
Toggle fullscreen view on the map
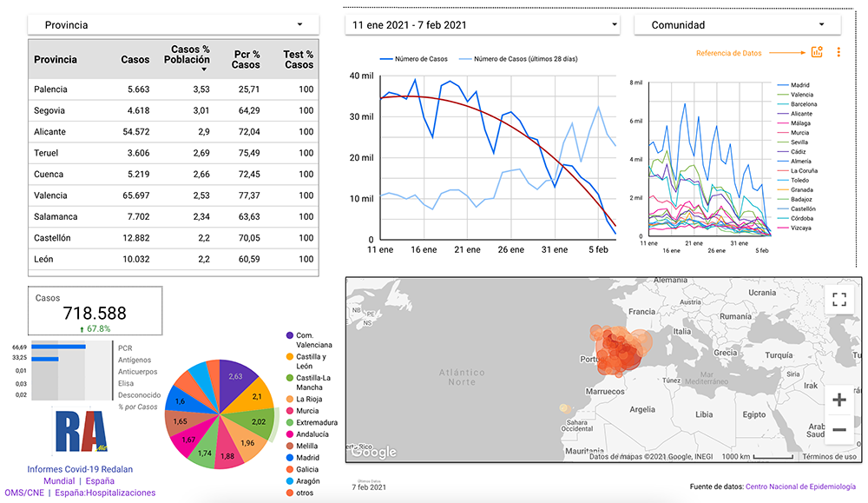[x=838, y=300]
